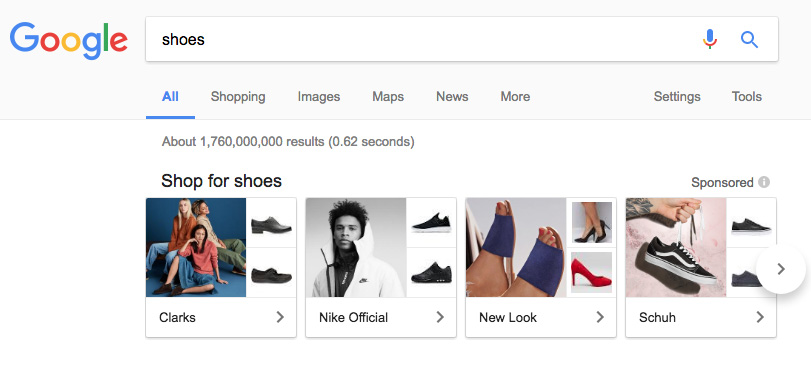Image resolution: width=811 pixels, height=371 pixels.
Task: Open Schuh card chevron arrow
Action: tap(760, 317)
